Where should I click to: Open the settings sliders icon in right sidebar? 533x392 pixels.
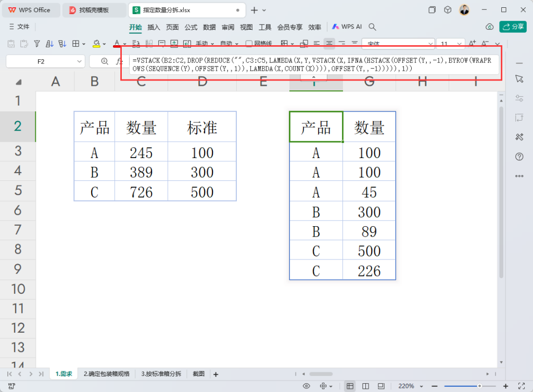click(519, 98)
